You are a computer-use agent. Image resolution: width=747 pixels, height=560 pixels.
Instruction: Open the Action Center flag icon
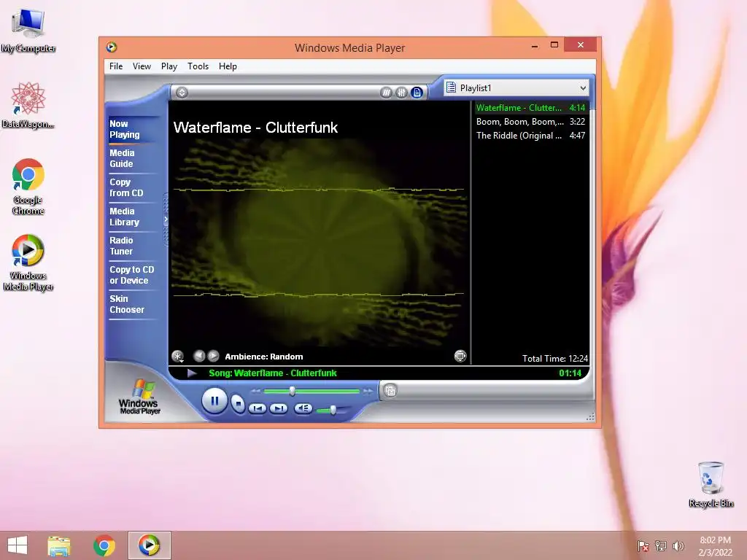pyautogui.click(x=643, y=545)
